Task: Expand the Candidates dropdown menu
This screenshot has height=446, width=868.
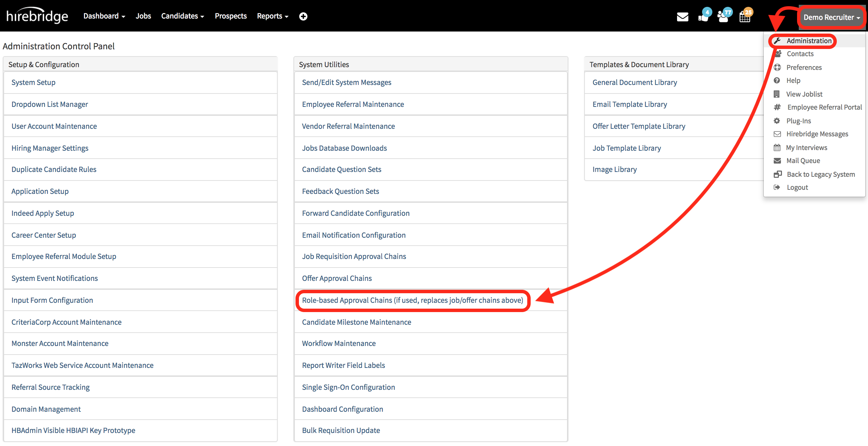Action: click(x=182, y=16)
